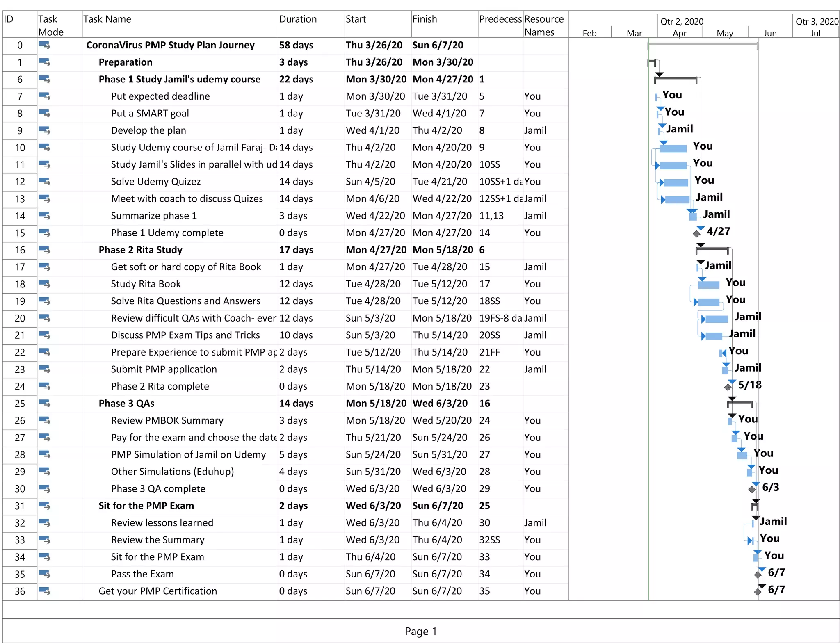Click row ID 25 header cell
Viewport: 840px width, 643px height.
[20, 404]
